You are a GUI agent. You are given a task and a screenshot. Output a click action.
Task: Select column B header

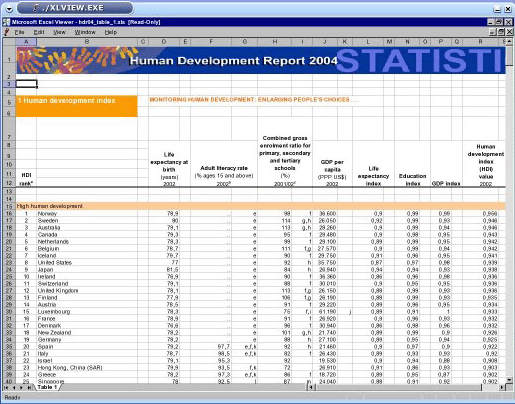(87, 42)
